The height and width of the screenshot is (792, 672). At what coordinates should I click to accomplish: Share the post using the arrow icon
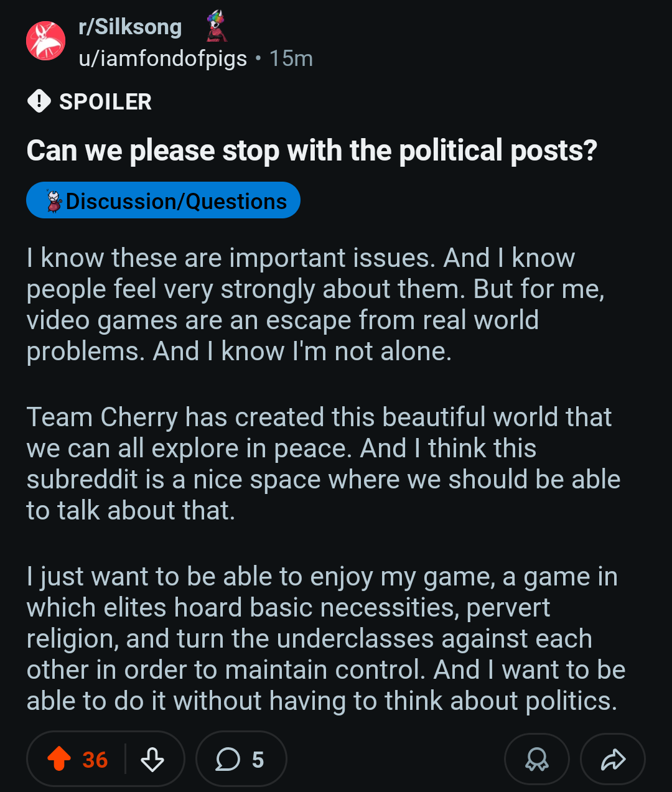613,759
